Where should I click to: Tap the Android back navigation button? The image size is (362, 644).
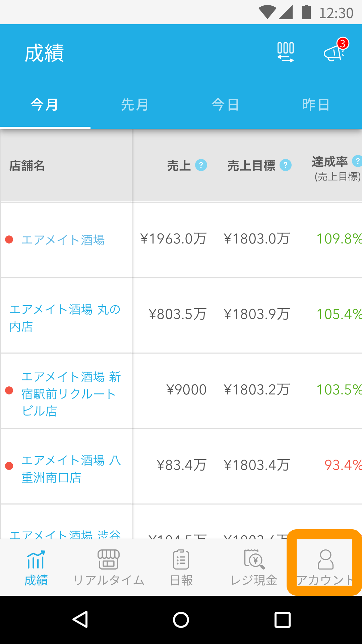pyautogui.click(x=80, y=619)
